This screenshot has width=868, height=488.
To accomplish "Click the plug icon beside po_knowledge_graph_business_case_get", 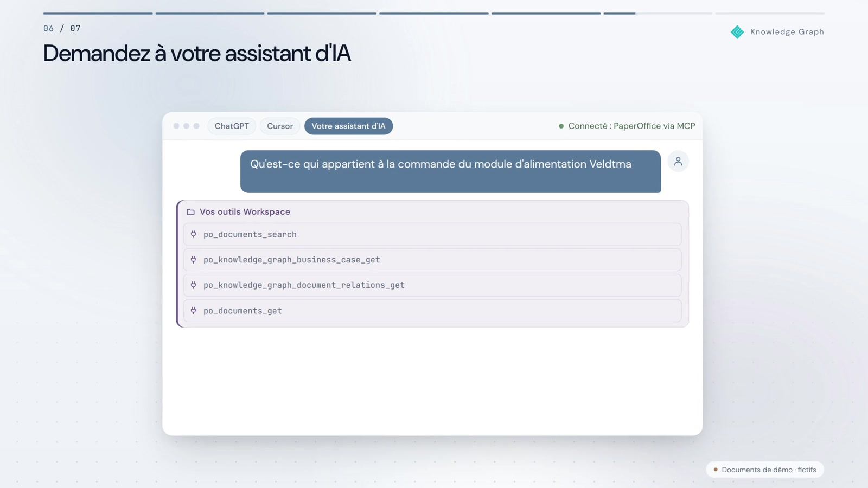I will coord(194,260).
